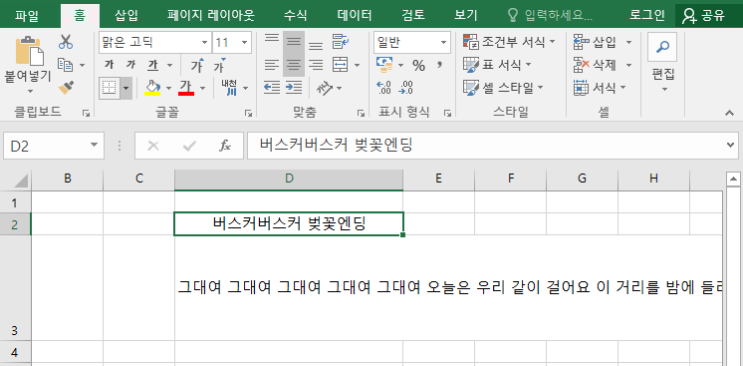
Task: Expand the borders dropdown arrow
Action: [126, 88]
